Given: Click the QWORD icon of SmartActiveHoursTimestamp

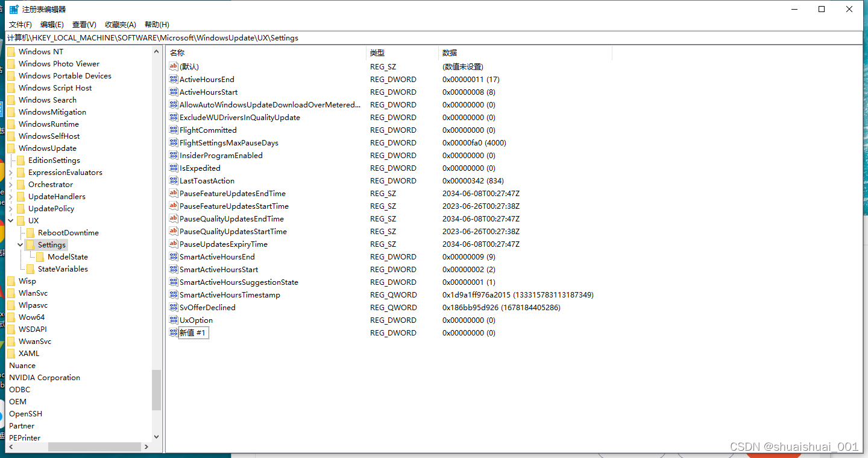Looking at the screenshot, I should click(174, 294).
